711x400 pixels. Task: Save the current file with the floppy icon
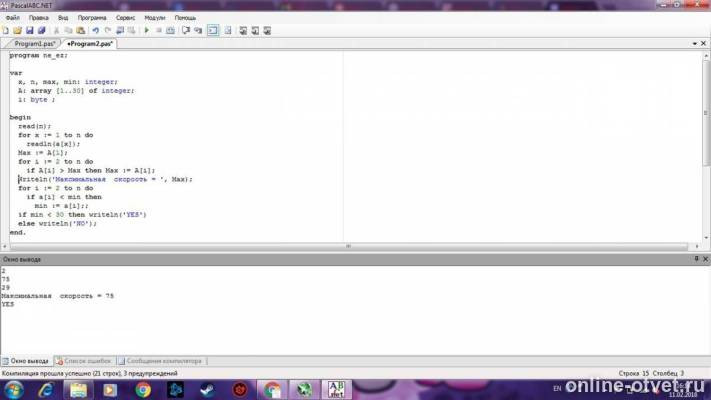click(29, 30)
